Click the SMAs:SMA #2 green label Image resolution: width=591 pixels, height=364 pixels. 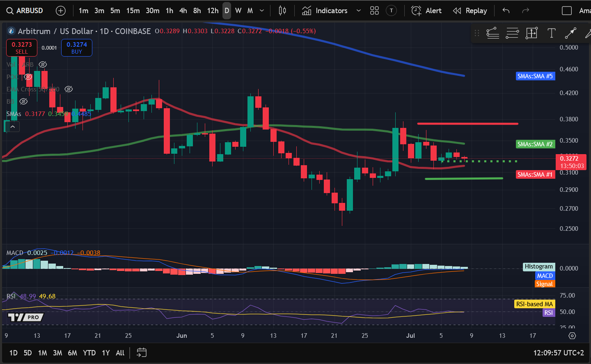tap(535, 144)
